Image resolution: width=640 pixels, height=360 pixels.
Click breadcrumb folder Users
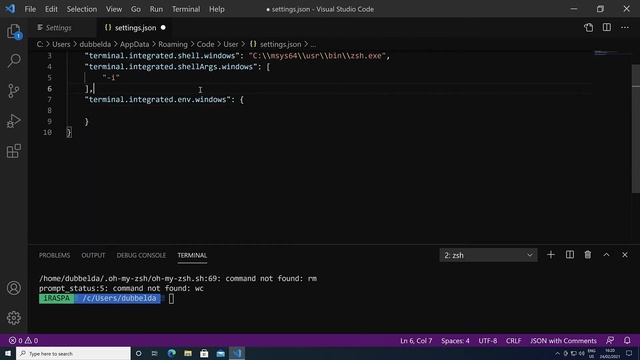pyautogui.click(x=61, y=44)
